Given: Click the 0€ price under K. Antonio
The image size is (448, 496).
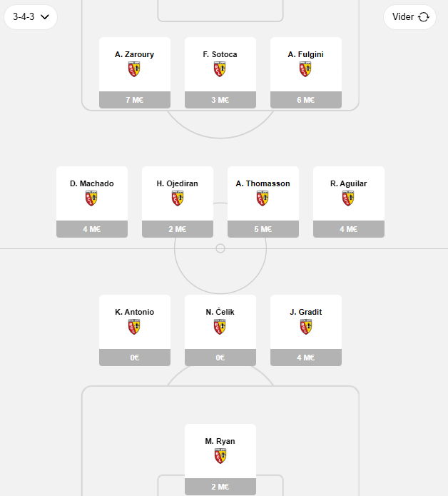Looking at the screenshot, I should coord(135,358).
